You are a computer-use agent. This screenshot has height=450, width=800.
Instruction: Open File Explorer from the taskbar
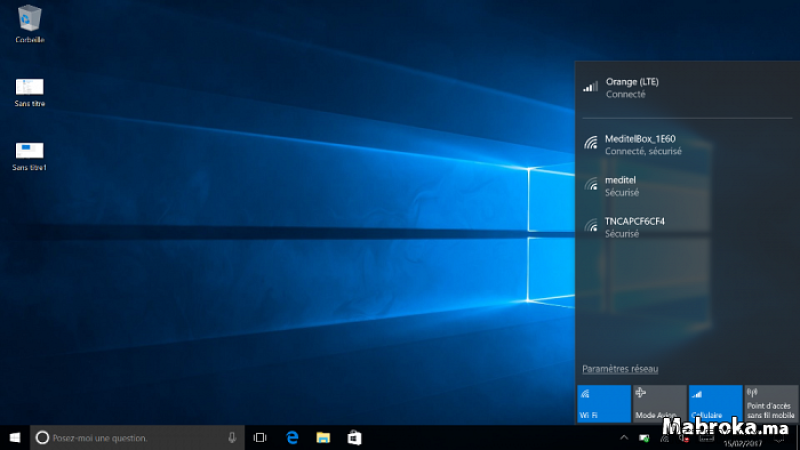[323, 438]
